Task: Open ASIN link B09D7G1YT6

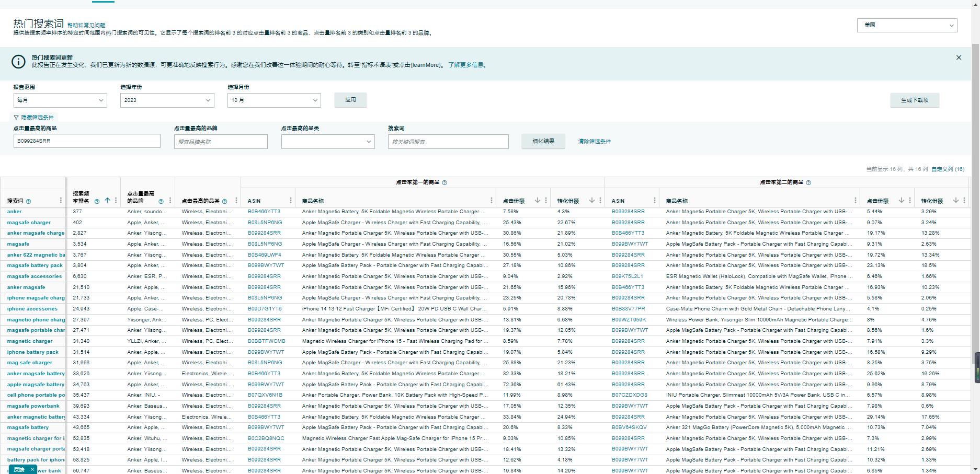Action: tap(265, 309)
